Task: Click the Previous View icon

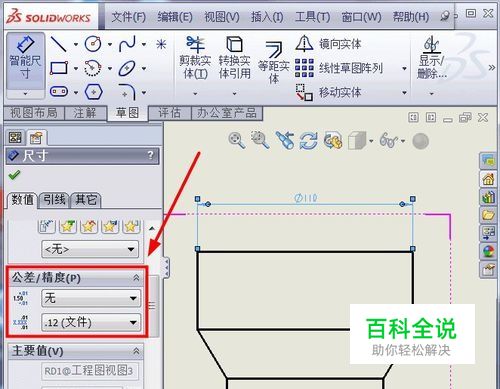Action: click(284, 140)
